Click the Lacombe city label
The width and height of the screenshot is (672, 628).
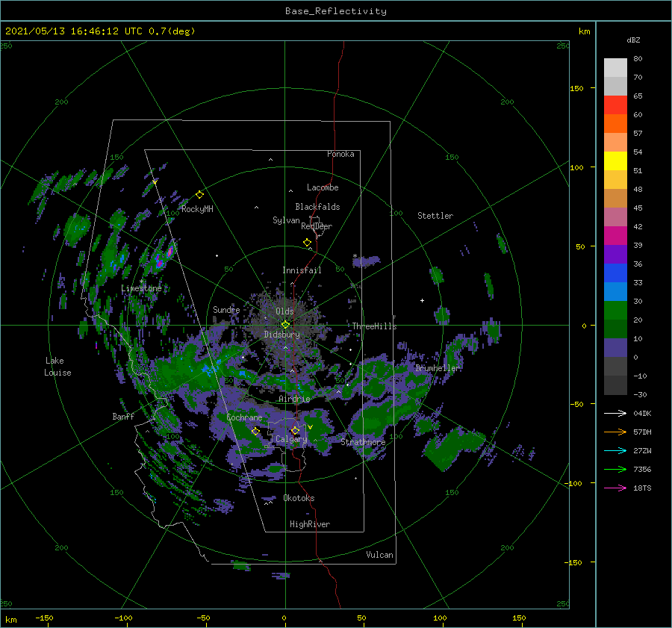[323, 187]
